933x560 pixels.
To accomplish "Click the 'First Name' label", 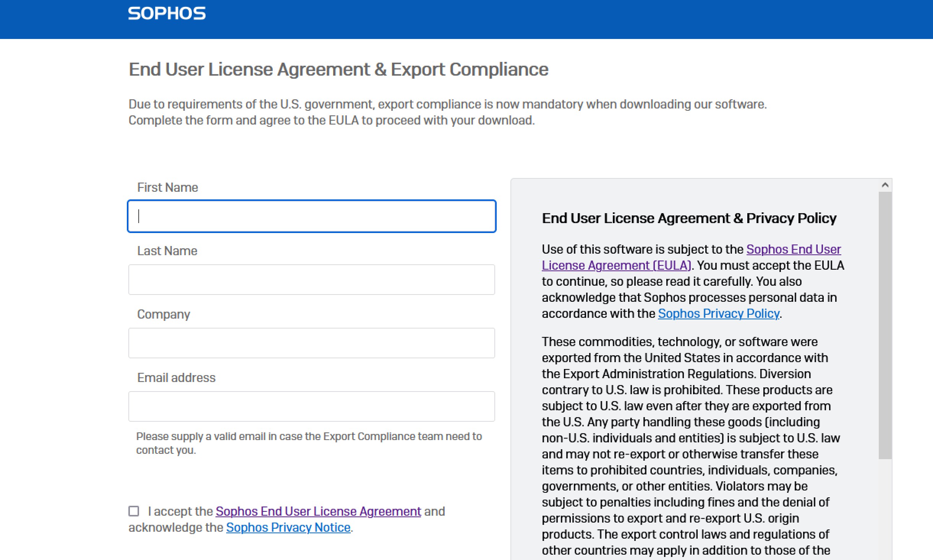I will pos(168,188).
